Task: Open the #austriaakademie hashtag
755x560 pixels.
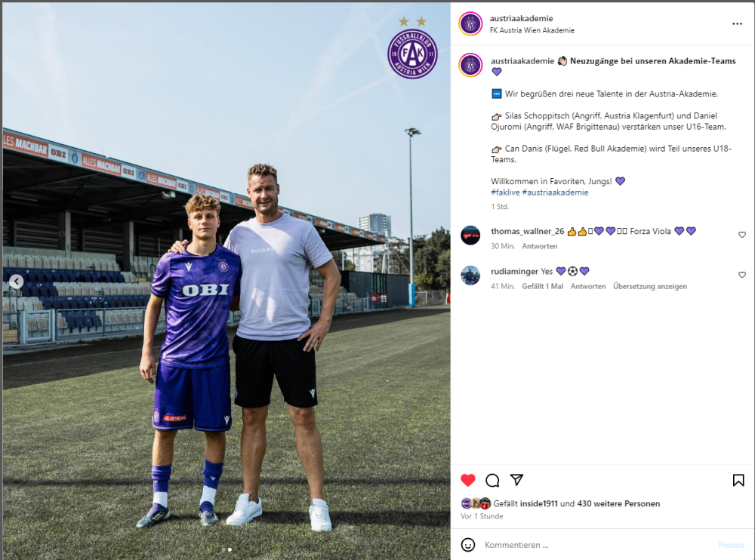Action: tap(555, 192)
